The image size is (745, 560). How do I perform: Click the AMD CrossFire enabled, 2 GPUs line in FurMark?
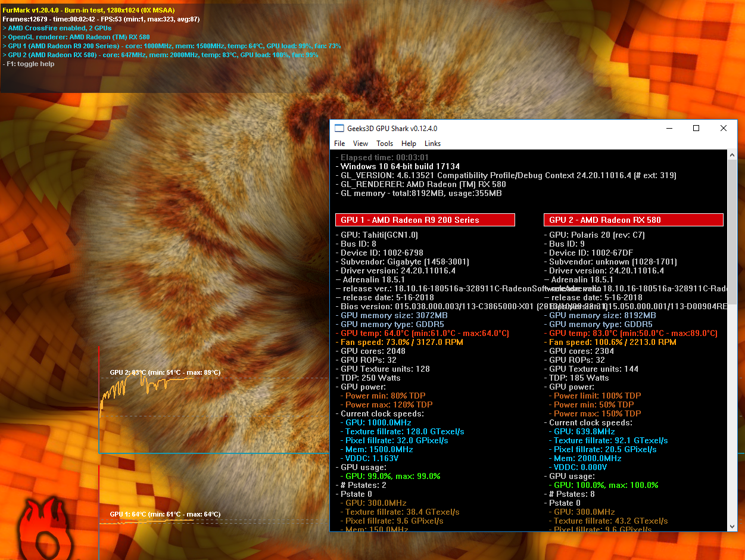[x=57, y=28]
